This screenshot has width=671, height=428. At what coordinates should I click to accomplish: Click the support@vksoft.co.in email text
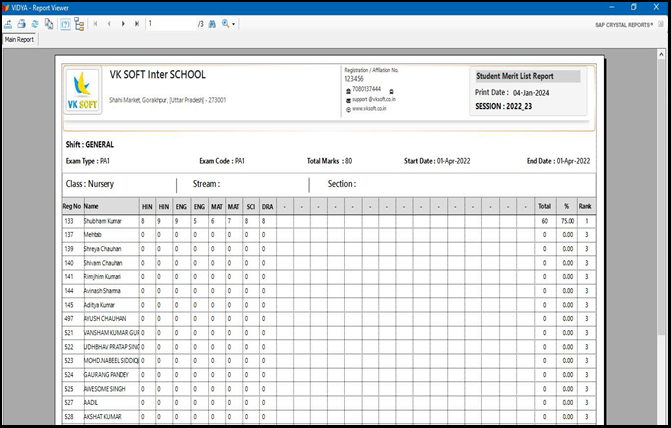tap(374, 99)
